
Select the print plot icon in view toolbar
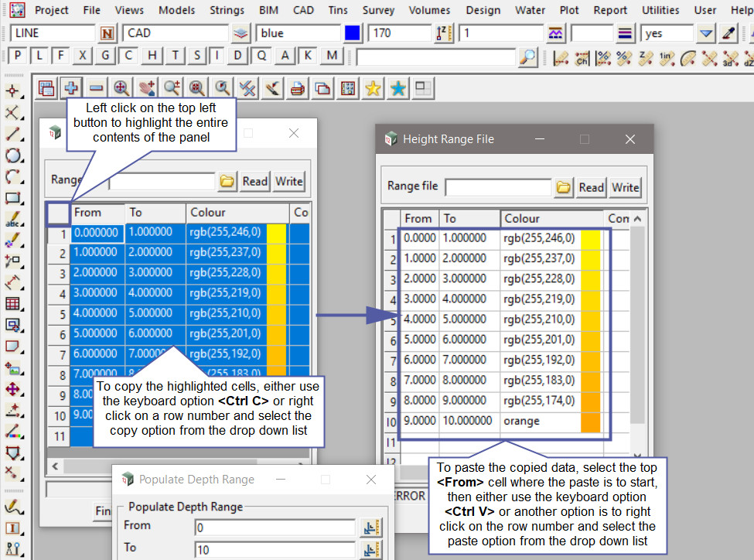297,88
